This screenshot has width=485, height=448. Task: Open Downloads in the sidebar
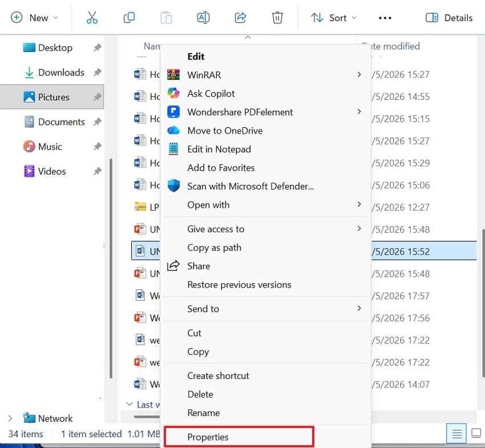pyautogui.click(x=54, y=72)
